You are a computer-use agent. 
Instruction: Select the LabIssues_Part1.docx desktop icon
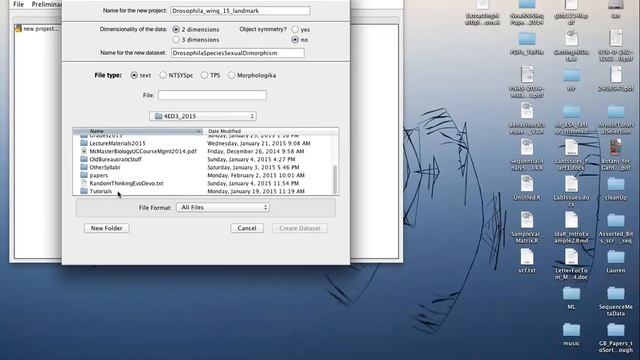571,147
